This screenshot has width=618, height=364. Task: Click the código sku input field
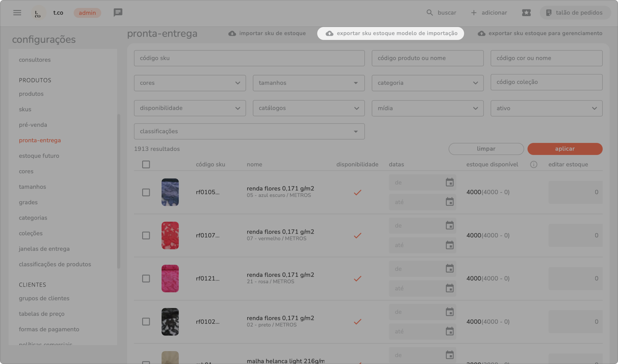click(x=249, y=58)
